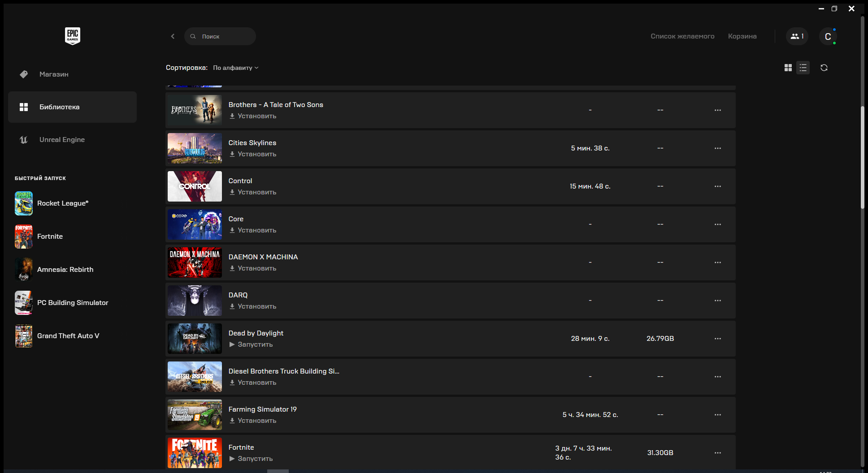Screen dimensions: 868x473
Task: Click the DAEMON X MACHINA title
Action: [263, 257]
